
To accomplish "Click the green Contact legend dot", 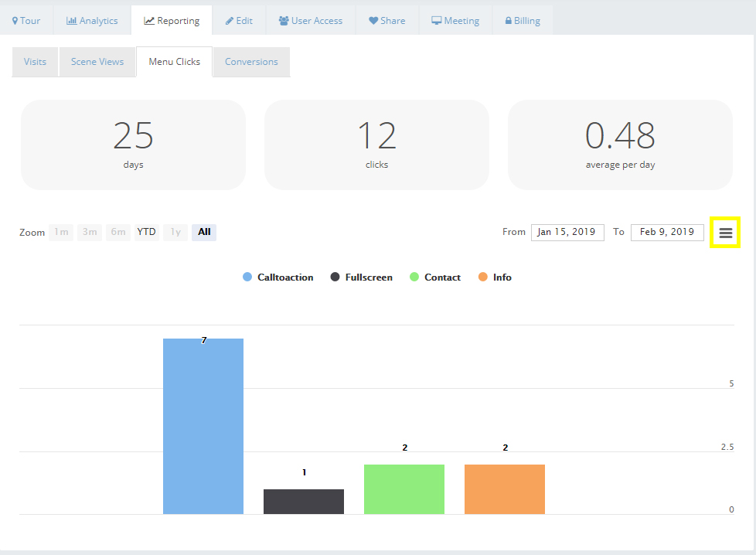I will click(x=414, y=277).
